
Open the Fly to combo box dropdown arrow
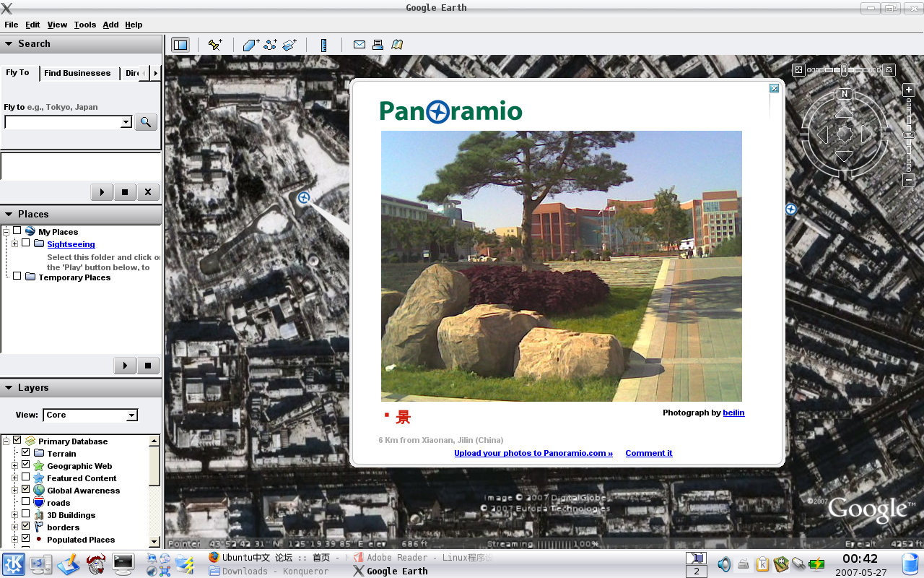pyautogui.click(x=126, y=122)
